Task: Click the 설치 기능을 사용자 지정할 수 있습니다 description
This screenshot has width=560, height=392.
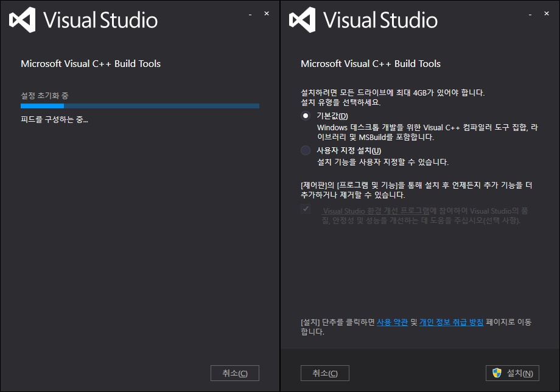Action: pyautogui.click(x=383, y=162)
